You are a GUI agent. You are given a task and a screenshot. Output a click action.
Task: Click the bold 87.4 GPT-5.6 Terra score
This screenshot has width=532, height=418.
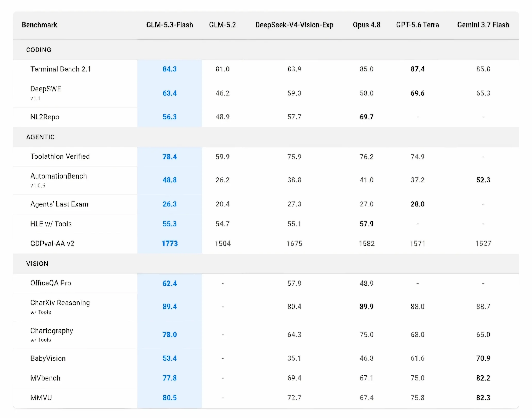(x=418, y=69)
